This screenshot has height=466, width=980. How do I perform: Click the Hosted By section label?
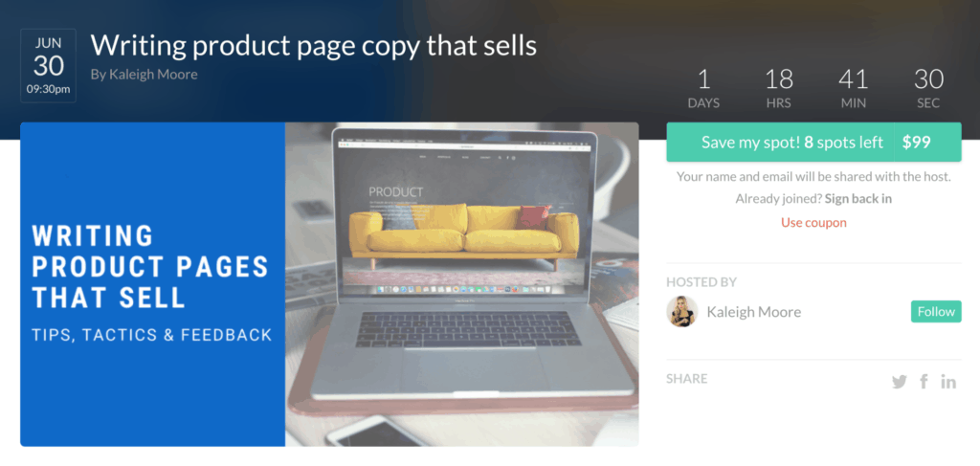702,282
